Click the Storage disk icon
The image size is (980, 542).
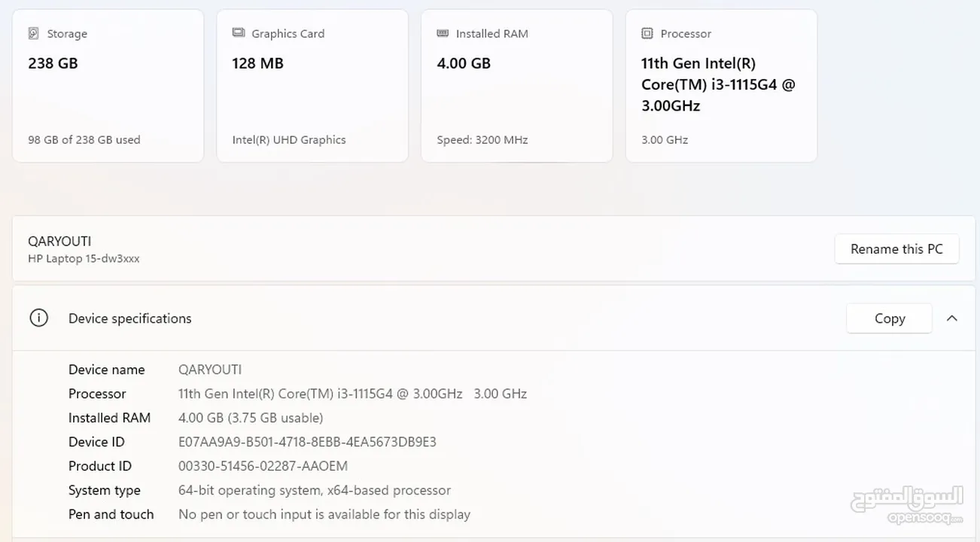tap(33, 34)
